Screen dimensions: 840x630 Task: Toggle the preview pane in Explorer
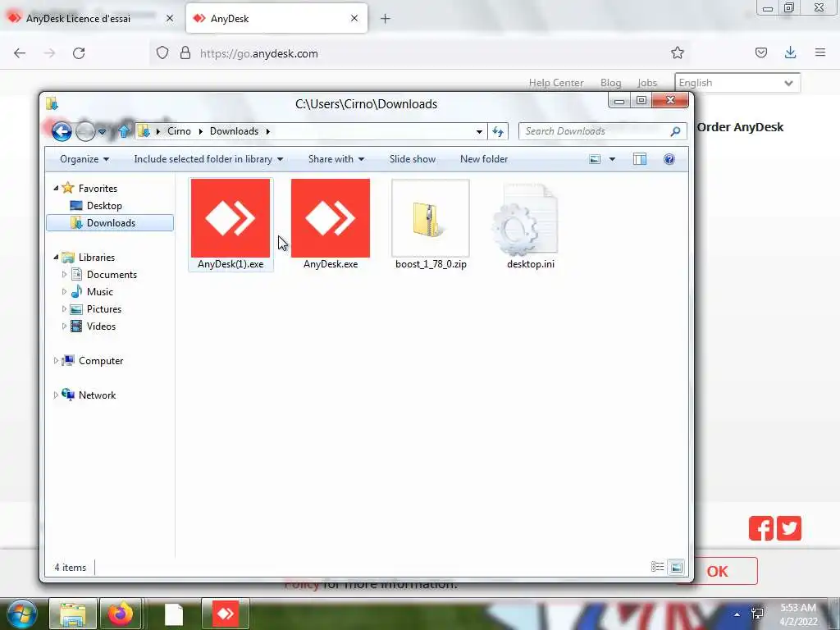[x=640, y=159]
